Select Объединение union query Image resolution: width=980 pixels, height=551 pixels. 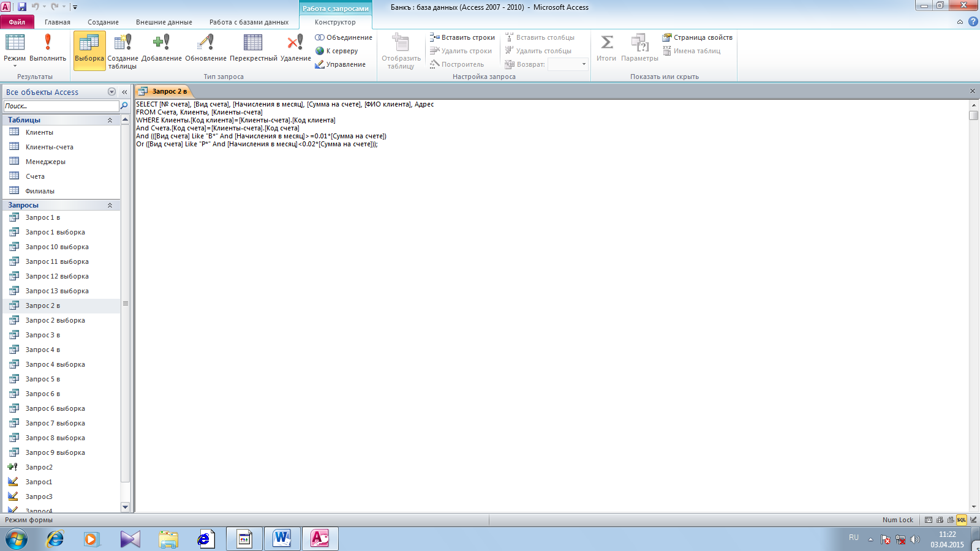pyautogui.click(x=344, y=37)
